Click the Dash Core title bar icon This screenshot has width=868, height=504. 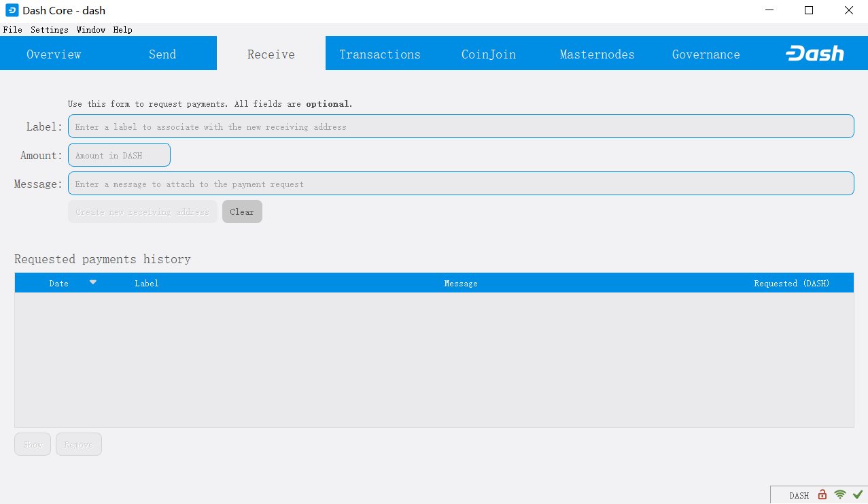pyautogui.click(x=12, y=10)
